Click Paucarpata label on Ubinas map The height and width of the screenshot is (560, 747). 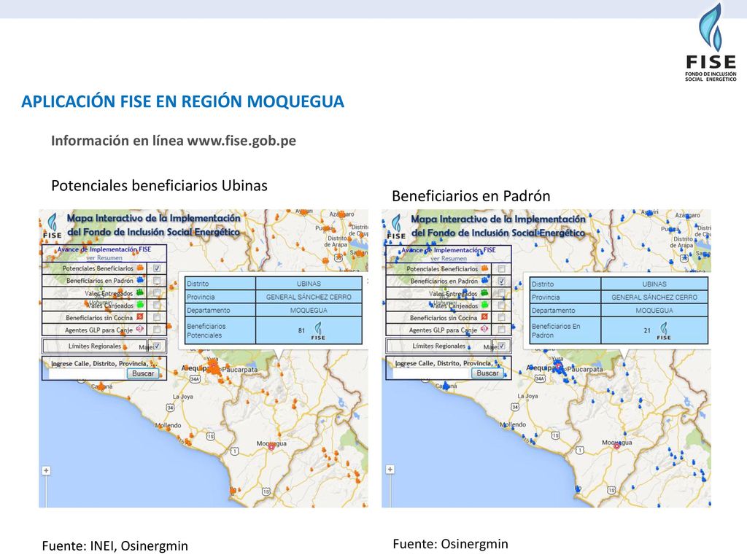(240, 370)
